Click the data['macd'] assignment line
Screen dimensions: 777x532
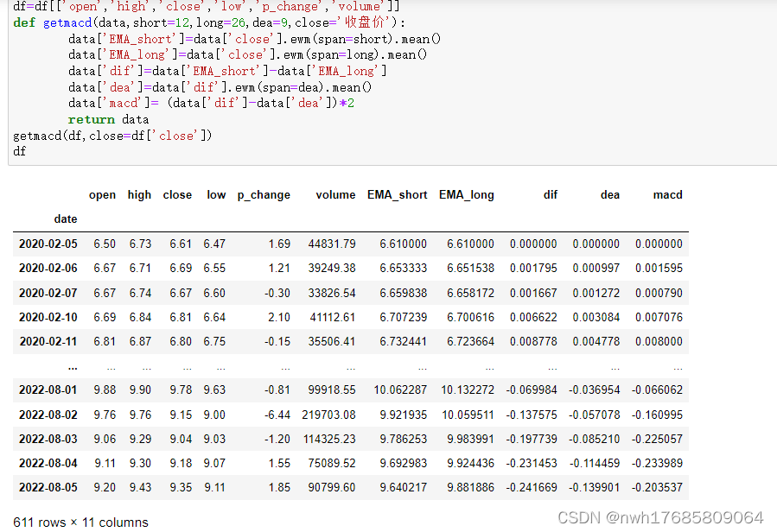211,103
